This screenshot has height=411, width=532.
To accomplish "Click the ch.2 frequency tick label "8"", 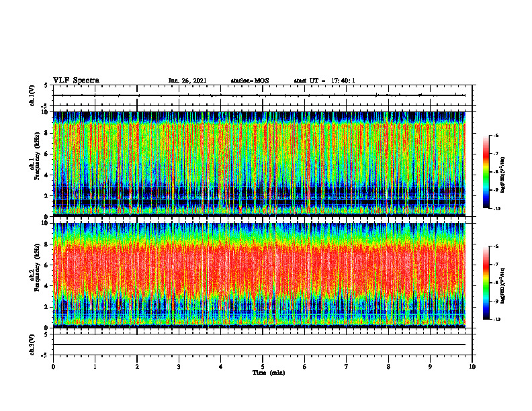I will point(47,244).
